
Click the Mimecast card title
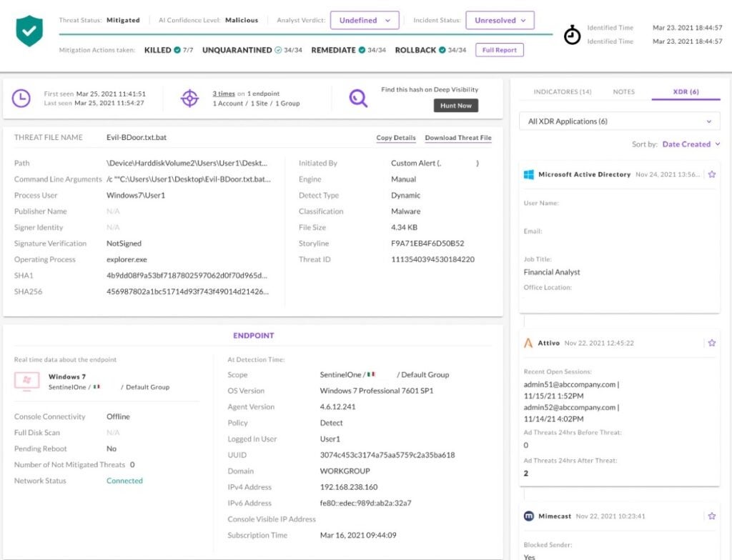pos(555,516)
